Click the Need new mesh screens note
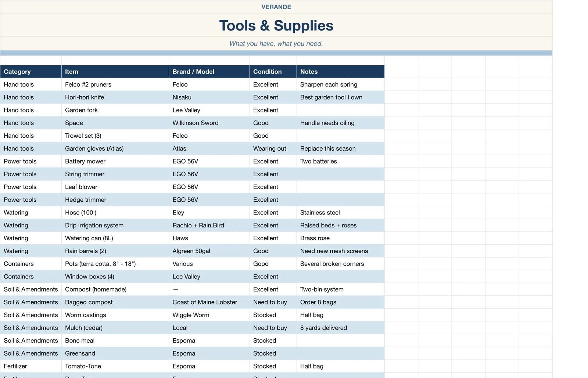Viewport: 588px width, 378px height. (340, 251)
